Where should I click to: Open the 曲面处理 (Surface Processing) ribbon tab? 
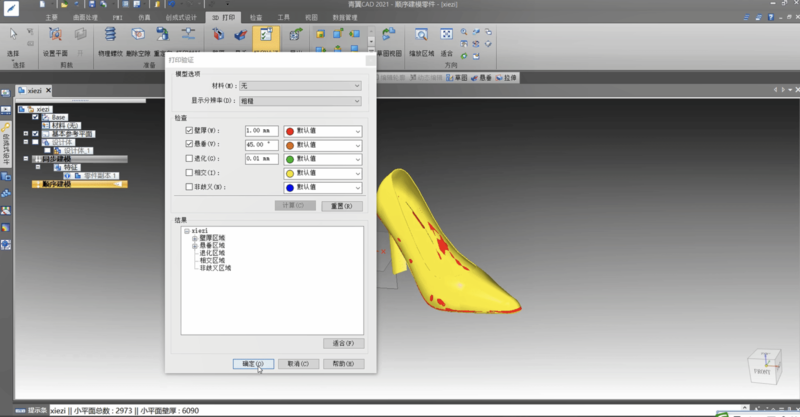[88, 17]
